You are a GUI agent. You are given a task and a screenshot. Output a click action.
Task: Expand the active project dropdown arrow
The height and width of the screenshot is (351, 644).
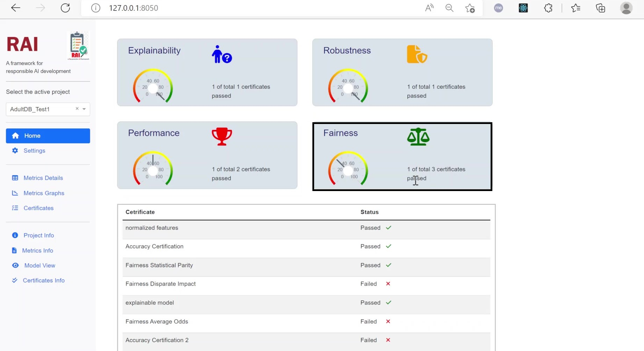click(84, 109)
